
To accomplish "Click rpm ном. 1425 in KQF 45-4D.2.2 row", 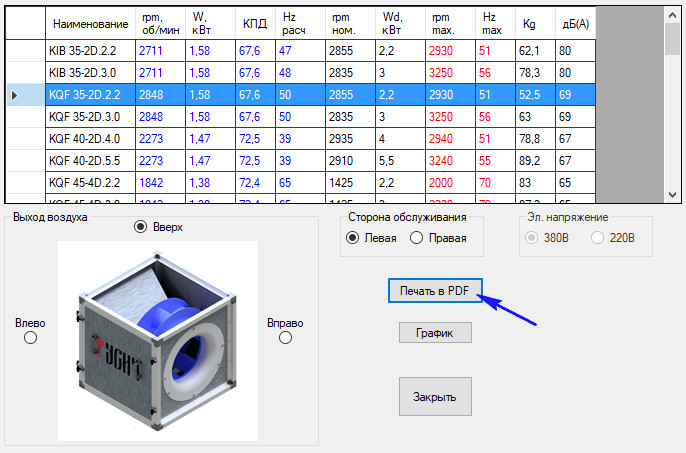I will click(x=350, y=183).
